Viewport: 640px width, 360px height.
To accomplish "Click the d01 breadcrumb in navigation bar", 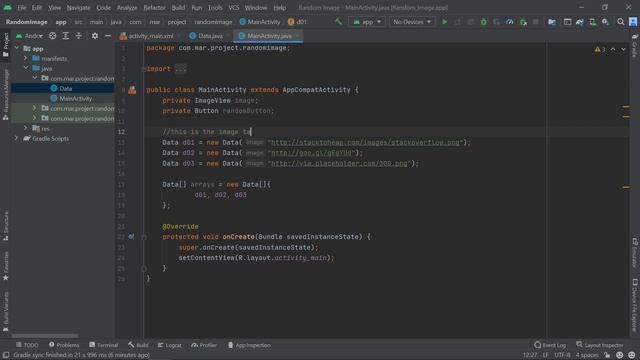I will click(x=297, y=22).
